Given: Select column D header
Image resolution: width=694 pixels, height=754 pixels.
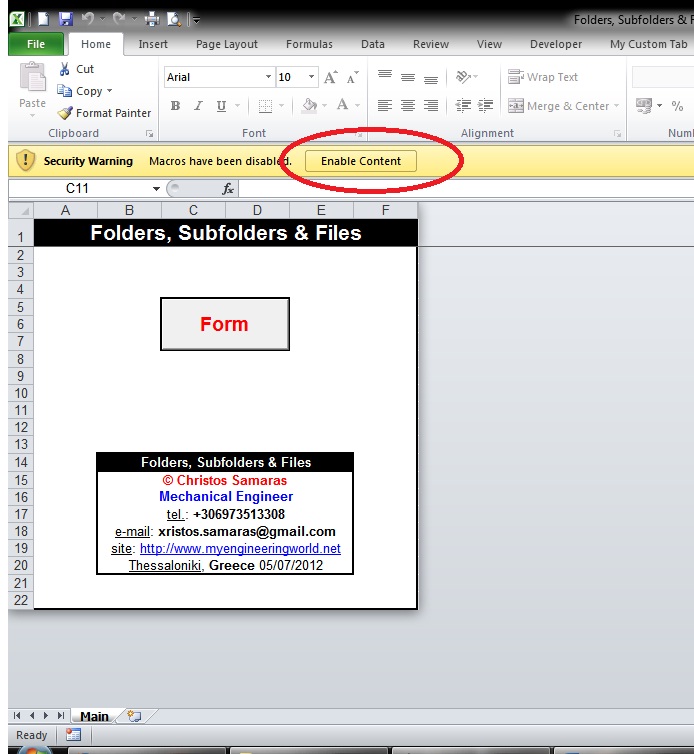Looking at the screenshot, I should tap(257, 211).
